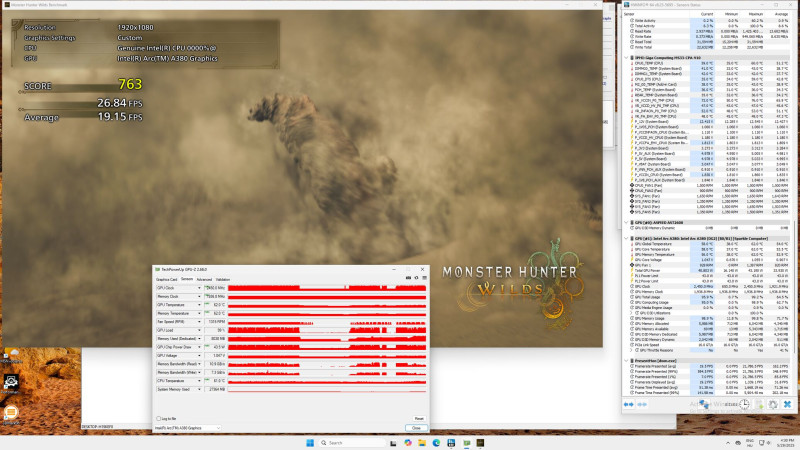Click the network and volume tray icons
This screenshot has width=800, height=450.
[766, 443]
